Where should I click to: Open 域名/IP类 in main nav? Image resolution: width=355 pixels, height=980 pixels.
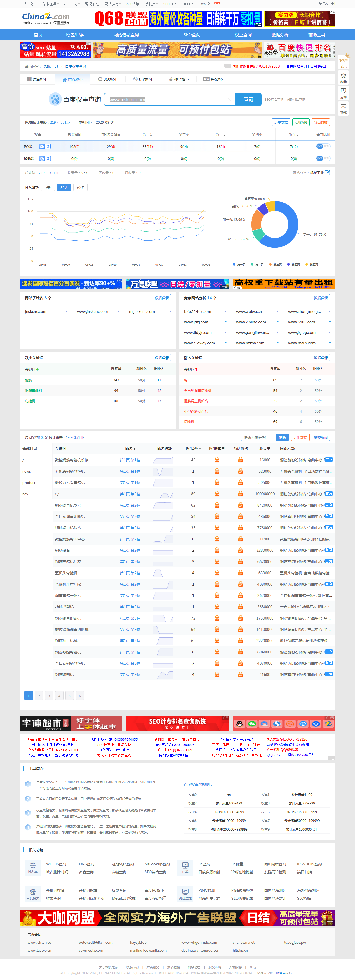(75, 35)
